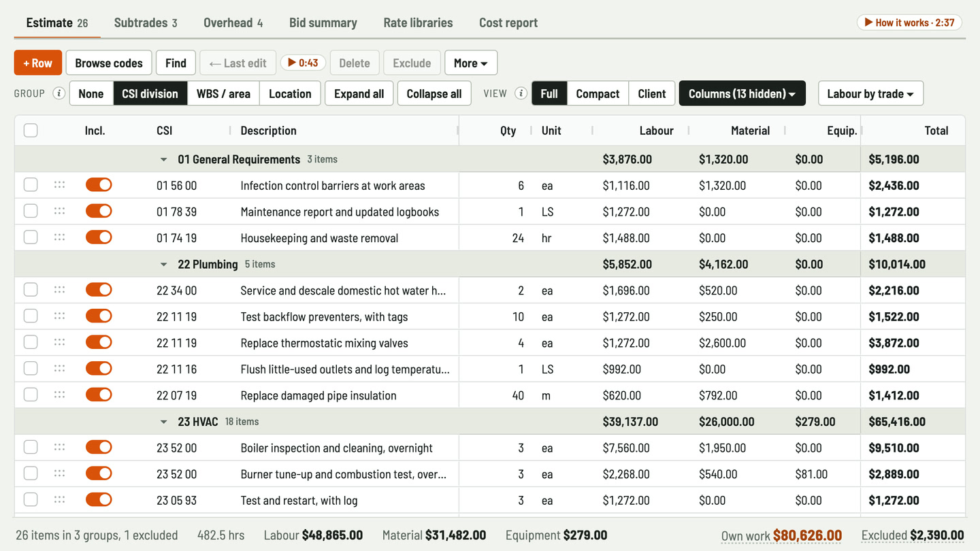This screenshot has height=551, width=980.
Task: Collapse the 01 General Requirements group
Action: [x=163, y=160]
